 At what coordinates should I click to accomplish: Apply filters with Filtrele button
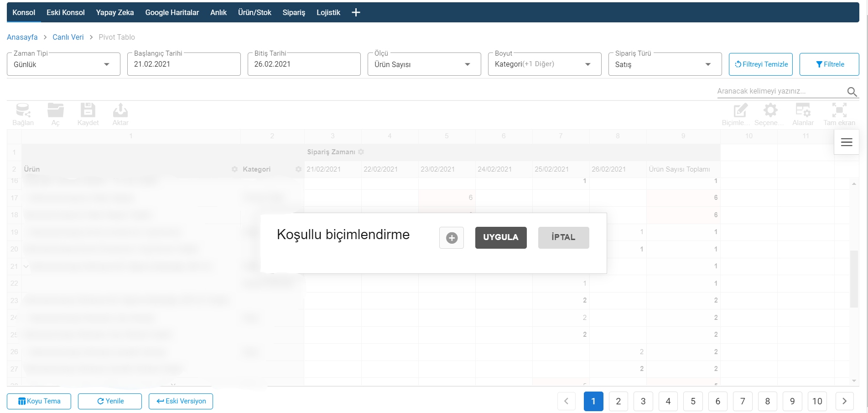[x=829, y=64]
